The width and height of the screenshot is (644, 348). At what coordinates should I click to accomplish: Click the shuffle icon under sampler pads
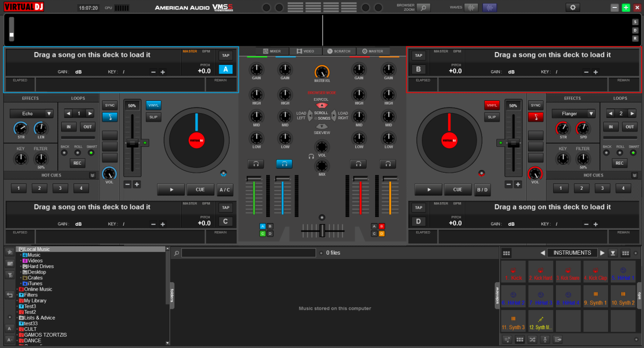pyautogui.click(x=532, y=339)
